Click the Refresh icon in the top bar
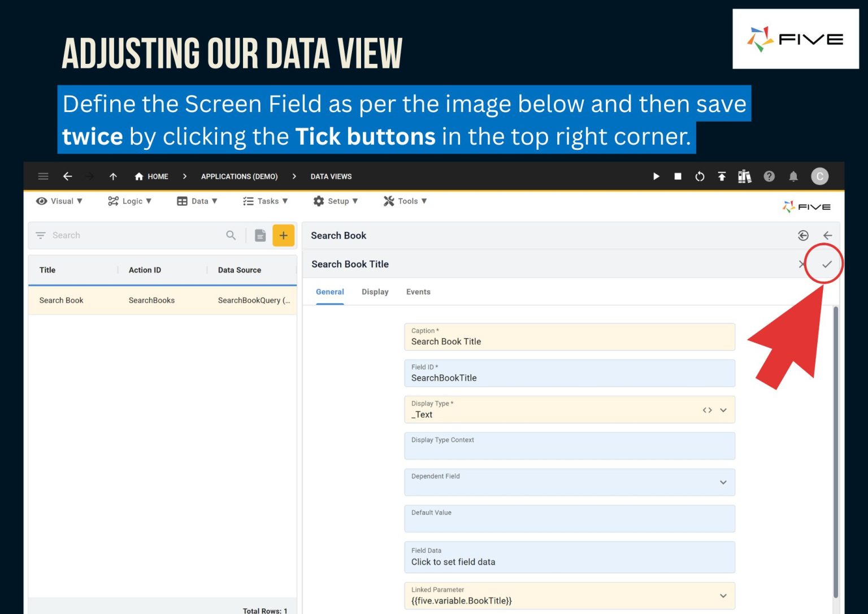The height and width of the screenshot is (614, 868). [700, 176]
